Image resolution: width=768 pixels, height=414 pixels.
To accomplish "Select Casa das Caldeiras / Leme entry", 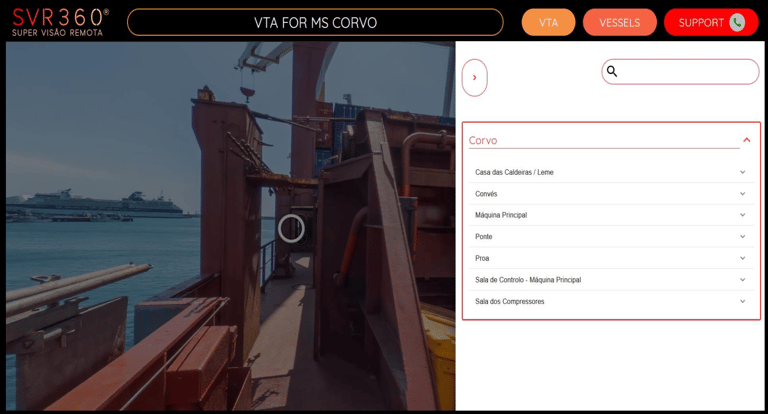I will point(611,172).
